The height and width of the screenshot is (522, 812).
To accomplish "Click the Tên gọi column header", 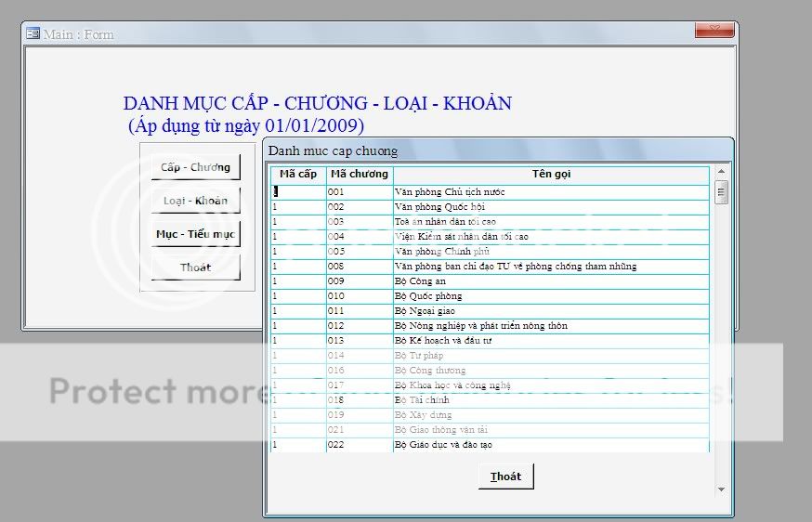I will pos(551,175).
